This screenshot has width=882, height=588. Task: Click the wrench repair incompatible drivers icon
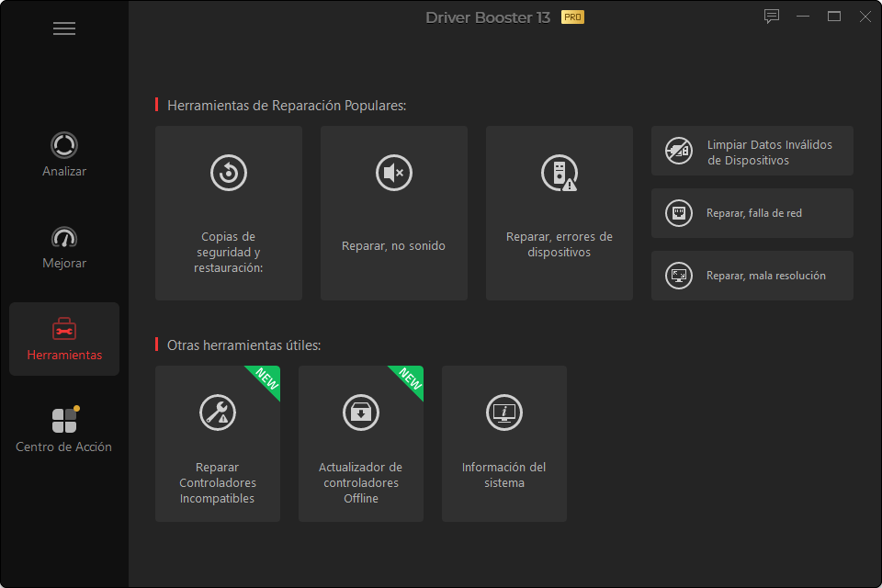pos(218,413)
